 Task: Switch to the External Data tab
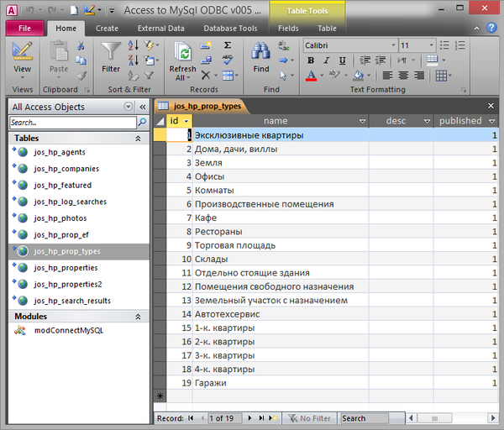click(x=161, y=29)
